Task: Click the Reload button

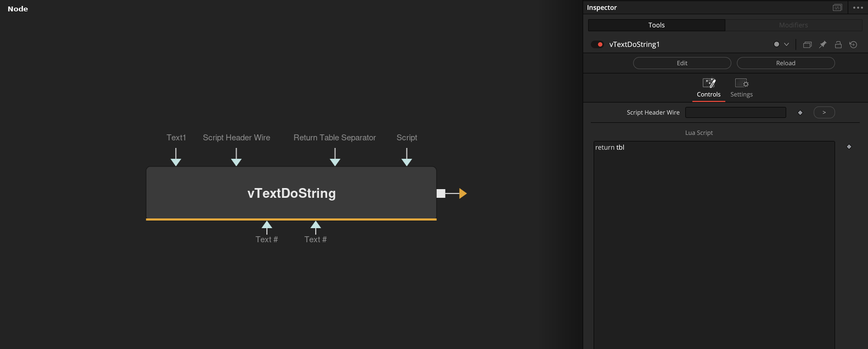Action: [786, 63]
